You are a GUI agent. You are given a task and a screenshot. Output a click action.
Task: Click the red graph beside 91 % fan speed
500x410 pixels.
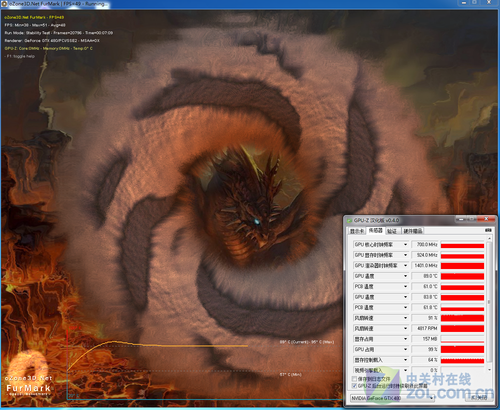pos(462,318)
